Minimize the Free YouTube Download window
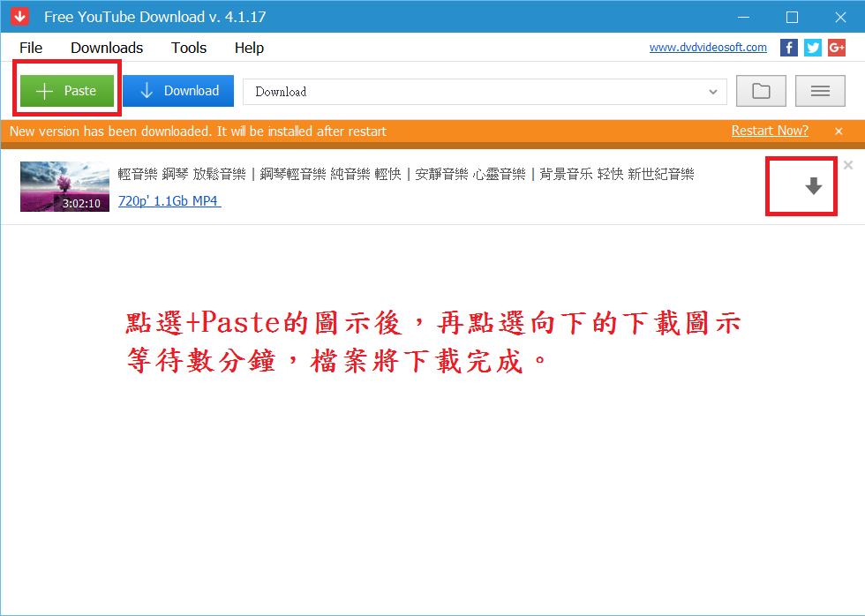865x616 pixels. [743, 17]
